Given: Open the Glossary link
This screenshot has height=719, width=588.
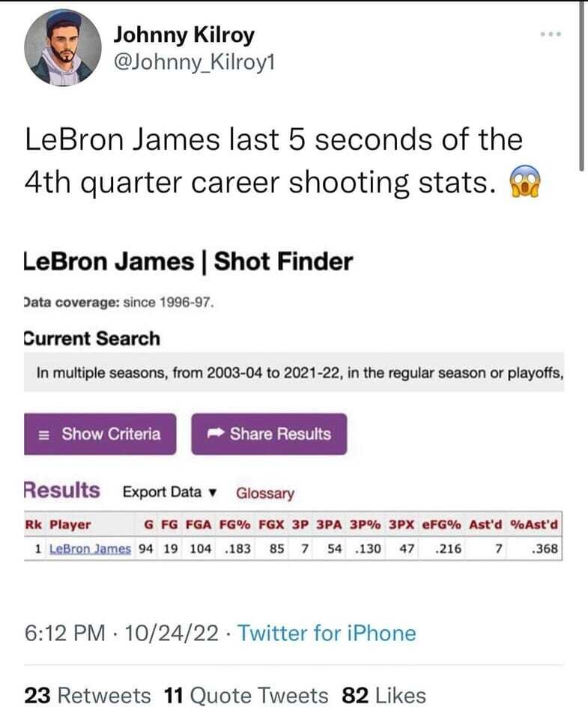Looking at the screenshot, I should pos(265,493).
